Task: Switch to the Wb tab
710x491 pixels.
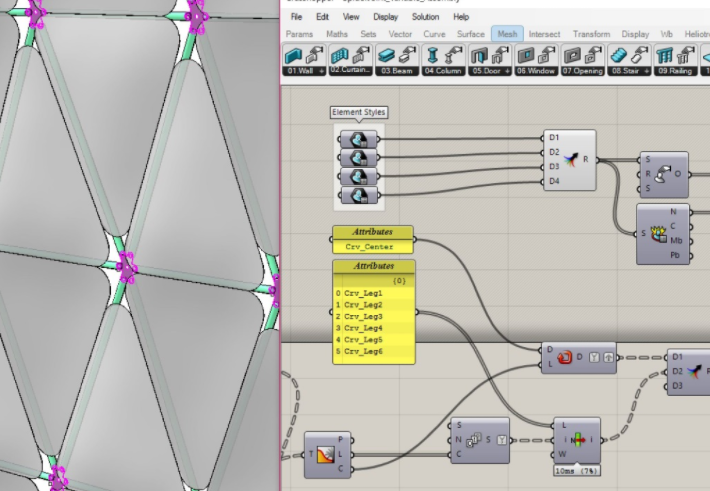Action: [667, 34]
